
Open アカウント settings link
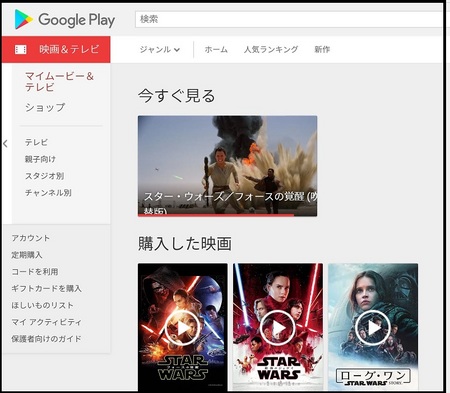pyautogui.click(x=31, y=238)
